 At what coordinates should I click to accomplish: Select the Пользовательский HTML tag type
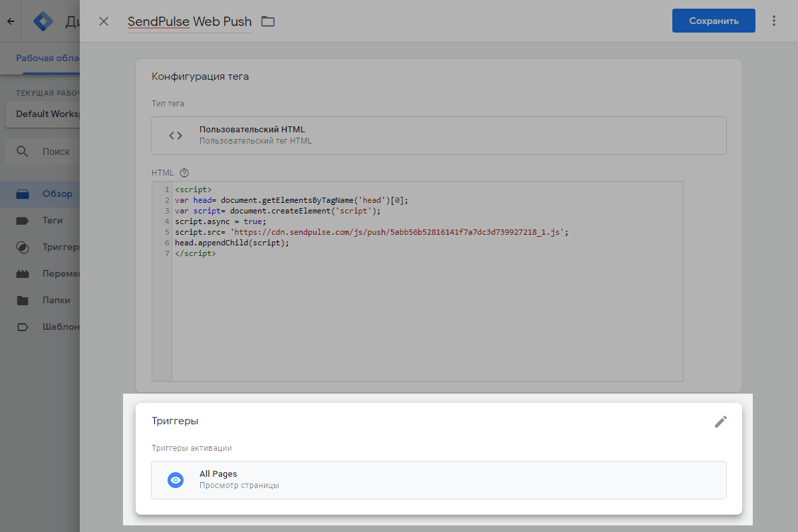click(438, 136)
